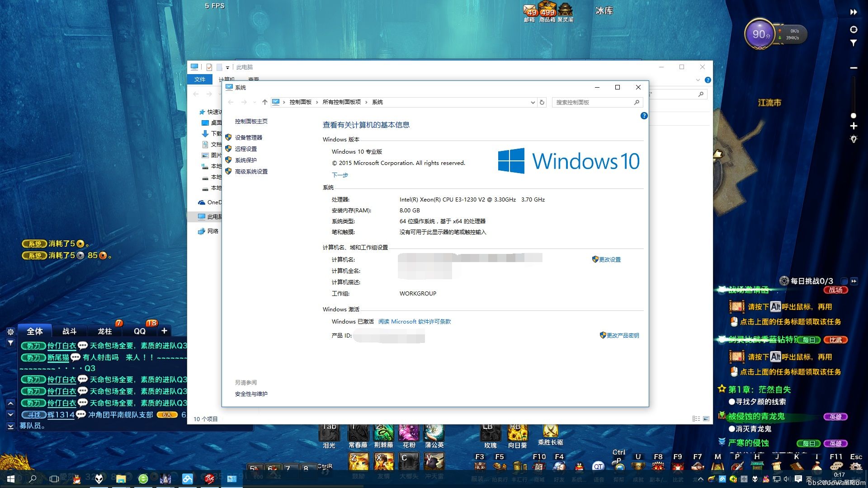Open recent locations dropdown beside forward arrow
Viewport: 868px width, 488px height.
(255, 103)
